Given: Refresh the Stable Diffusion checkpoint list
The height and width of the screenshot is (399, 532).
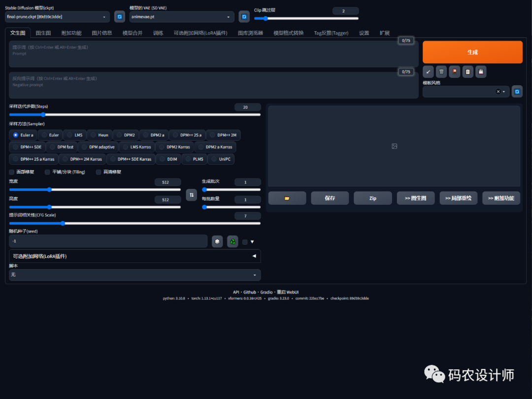Looking at the screenshot, I should click(119, 17).
